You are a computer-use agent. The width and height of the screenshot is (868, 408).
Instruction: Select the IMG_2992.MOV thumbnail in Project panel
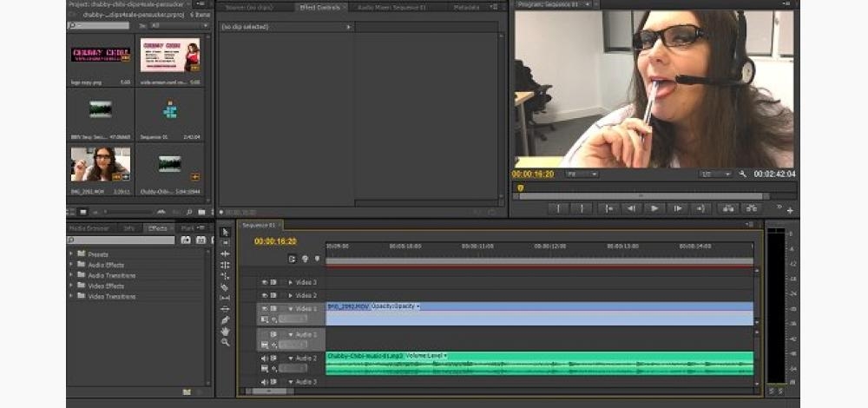[x=101, y=163]
